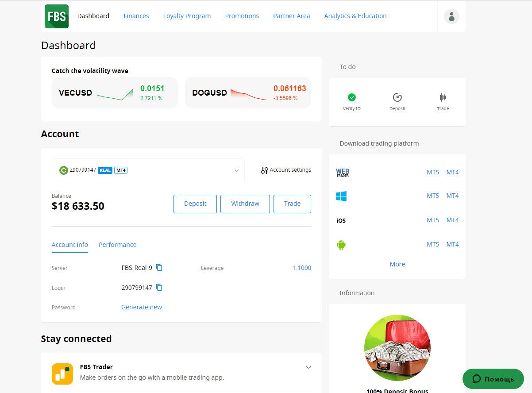Click the FBS Trader app icon
The height and width of the screenshot is (393, 532).
pyautogui.click(x=62, y=374)
